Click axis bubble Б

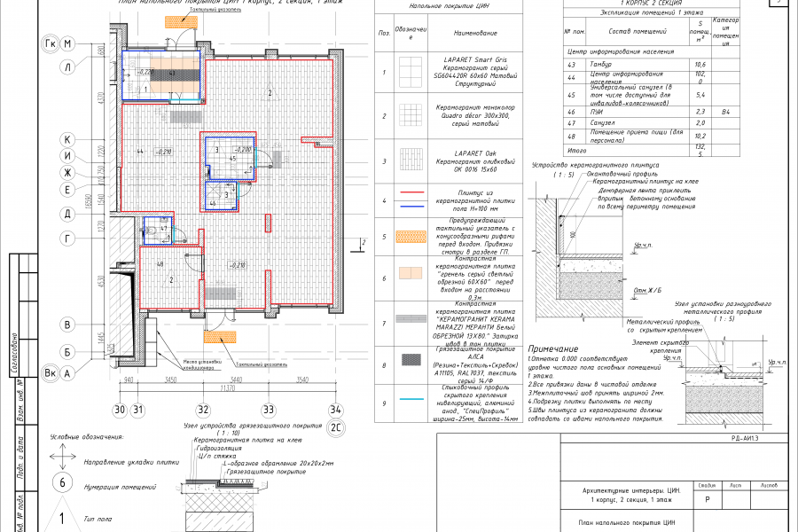pyautogui.click(x=67, y=352)
